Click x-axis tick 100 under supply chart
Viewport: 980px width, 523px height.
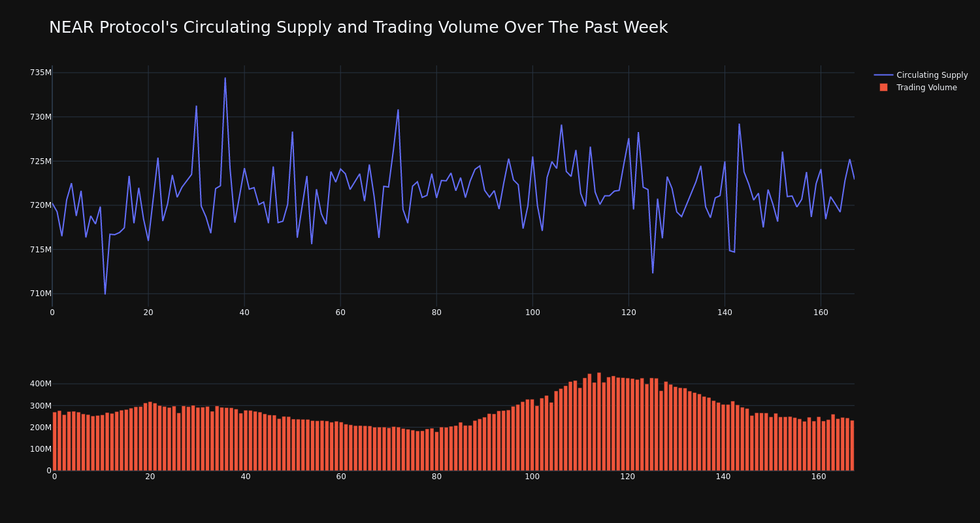pos(532,312)
